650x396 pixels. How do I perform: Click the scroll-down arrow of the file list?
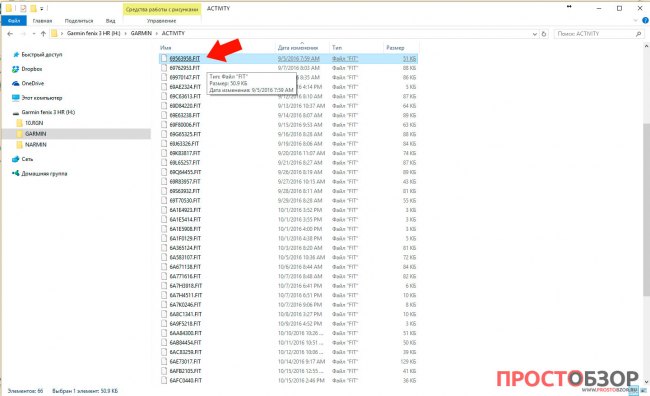tap(646, 382)
